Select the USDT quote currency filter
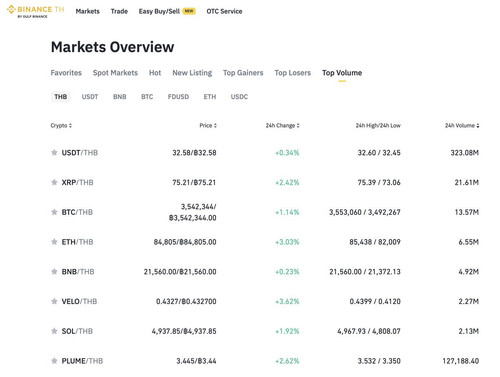The height and width of the screenshot is (377, 500). 90,97
